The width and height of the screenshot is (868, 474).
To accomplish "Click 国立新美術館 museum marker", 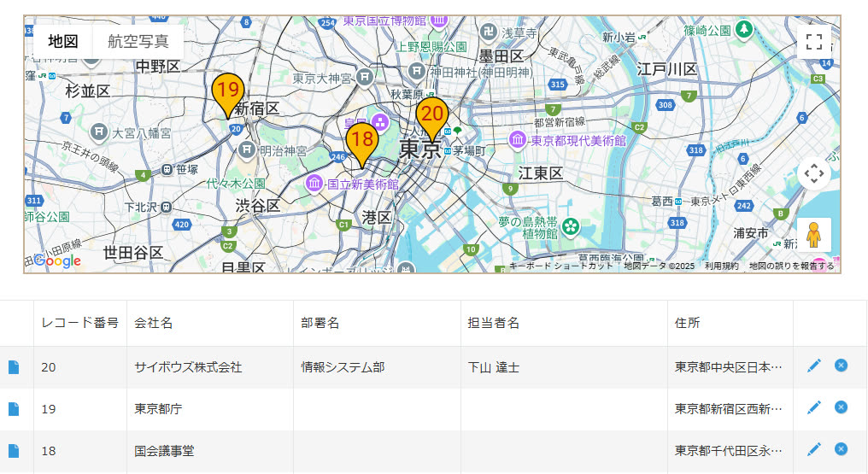I will (314, 183).
